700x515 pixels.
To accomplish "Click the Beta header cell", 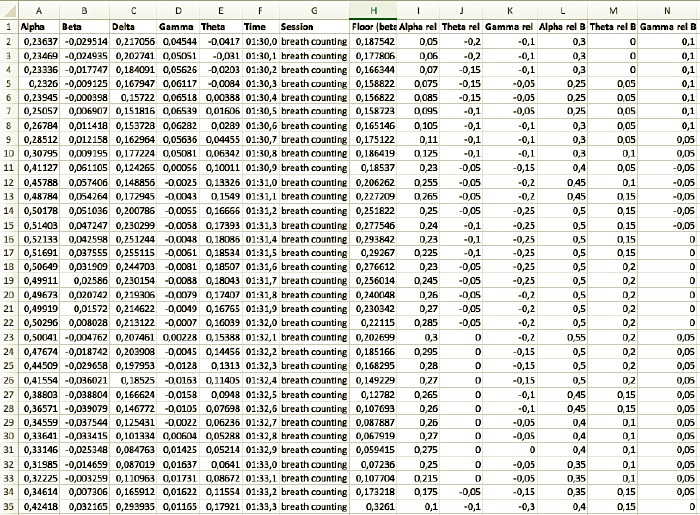I will pos(85,27).
